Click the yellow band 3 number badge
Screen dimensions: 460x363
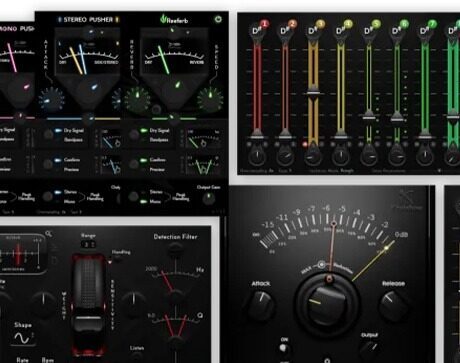[x=320, y=24]
